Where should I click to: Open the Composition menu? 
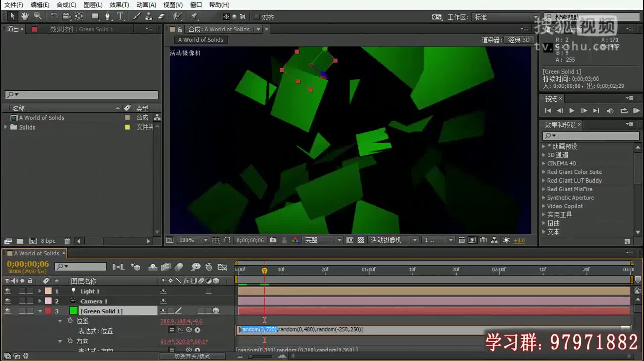coord(66,5)
